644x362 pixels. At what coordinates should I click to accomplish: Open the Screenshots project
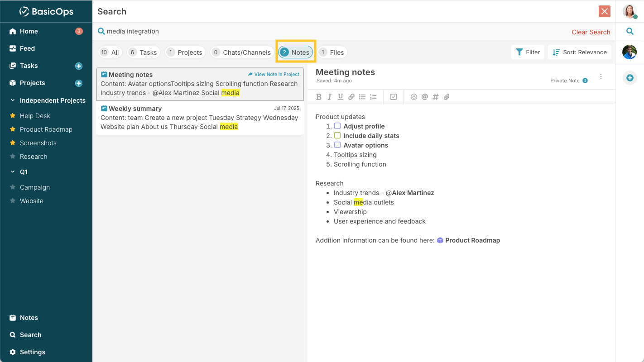[x=38, y=143]
